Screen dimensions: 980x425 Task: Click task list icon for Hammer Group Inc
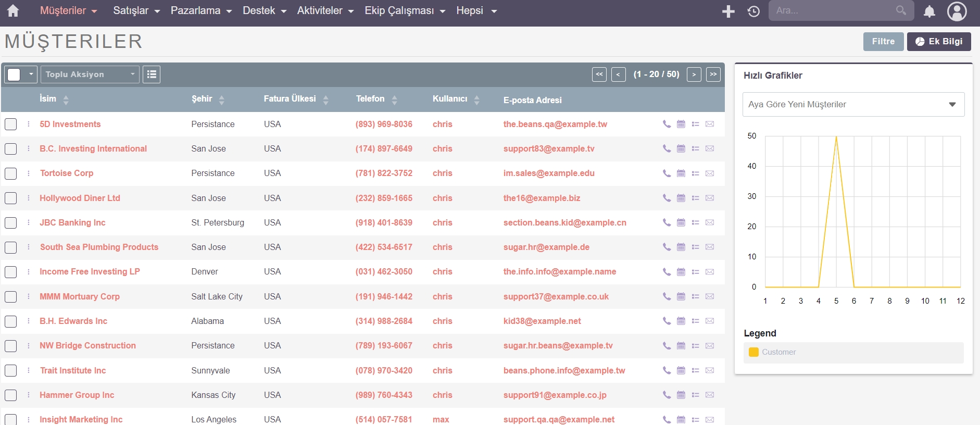click(x=695, y=395)
